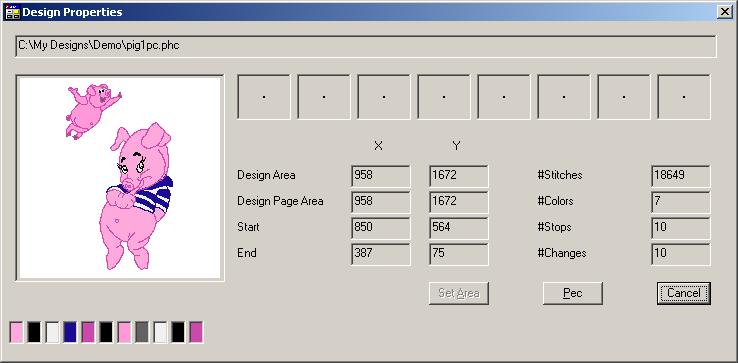Click the file path field showing pig1pc.phc
Viewport: 738px width, 363px height.
tap(366, 46)
